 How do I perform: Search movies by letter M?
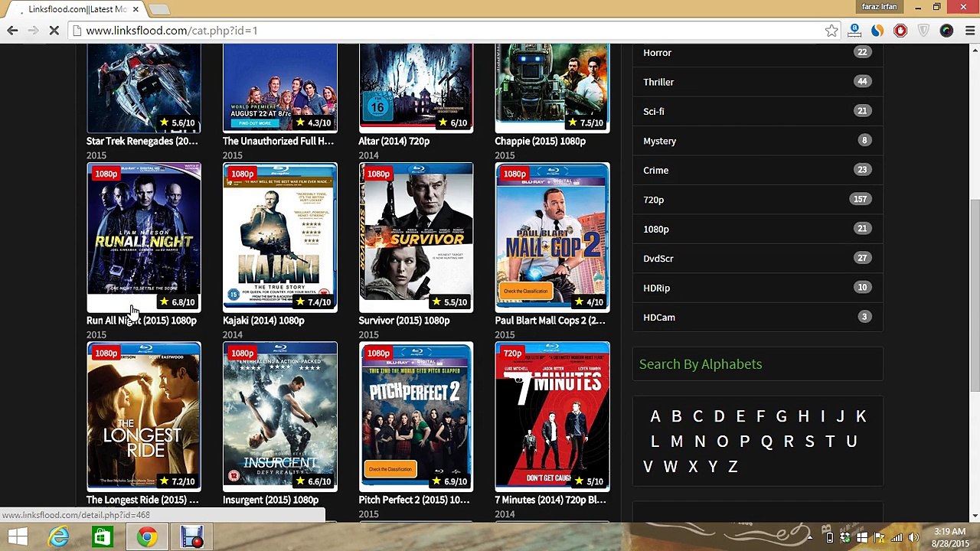[677, 442]
